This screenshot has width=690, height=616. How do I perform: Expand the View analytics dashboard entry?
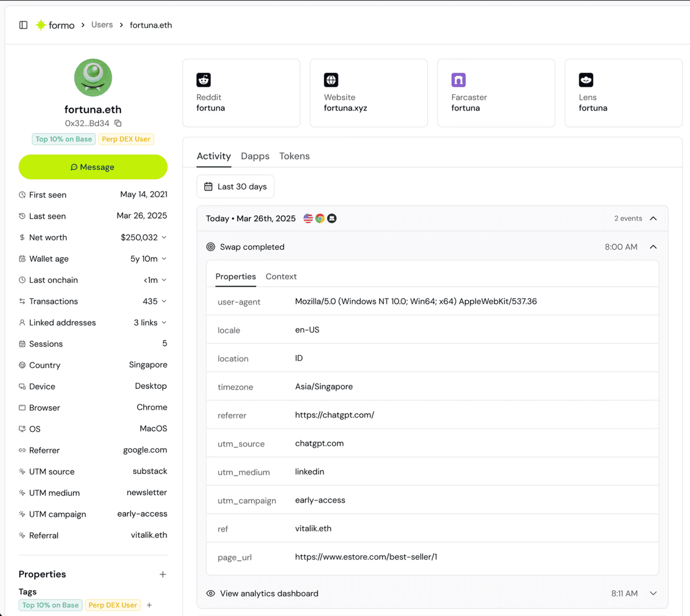[x=654, y=593]
